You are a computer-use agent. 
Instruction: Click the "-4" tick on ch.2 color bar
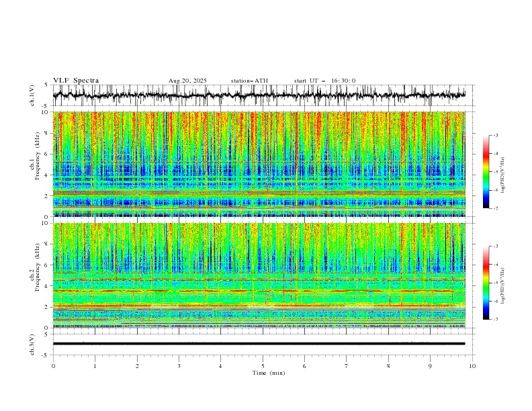coord(495,265)
